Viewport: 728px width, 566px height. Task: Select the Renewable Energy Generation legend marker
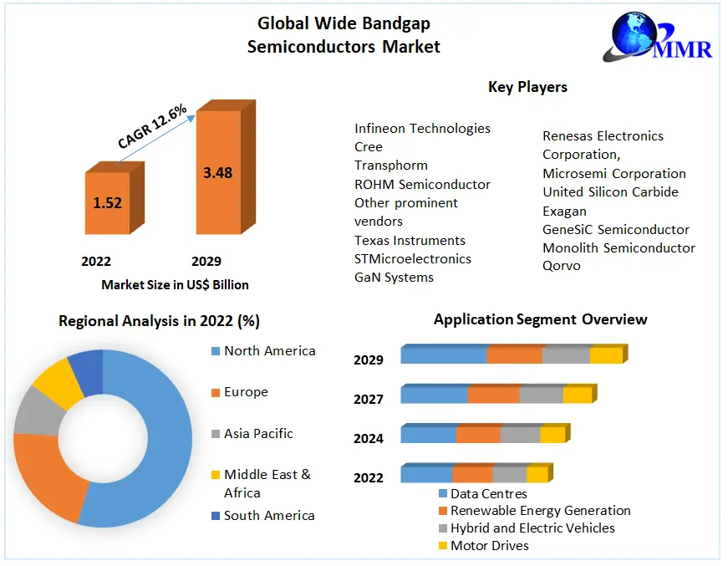[x=443, y=511]
